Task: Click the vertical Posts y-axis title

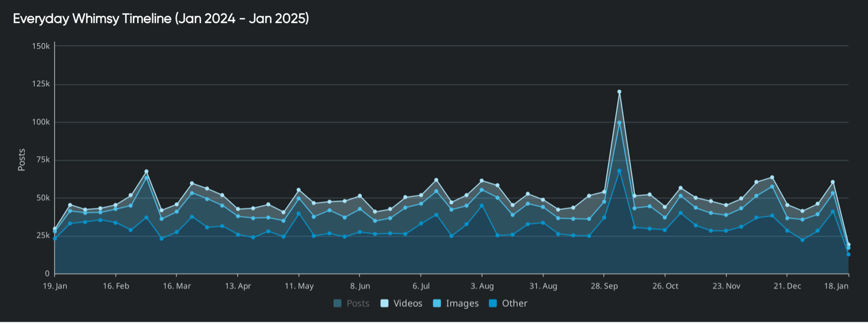Action: 21,160
